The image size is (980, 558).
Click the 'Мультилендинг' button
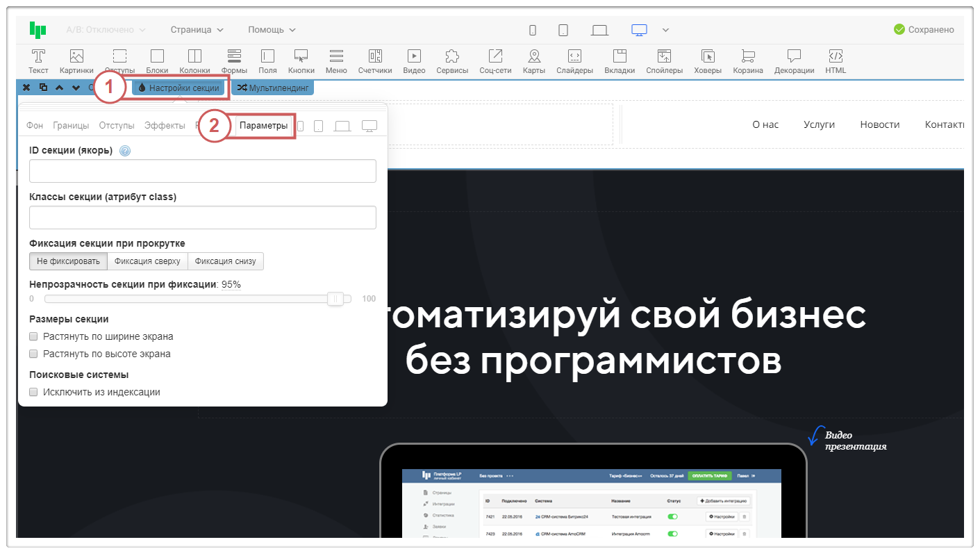pyautogui.click(x=272, y=88)
